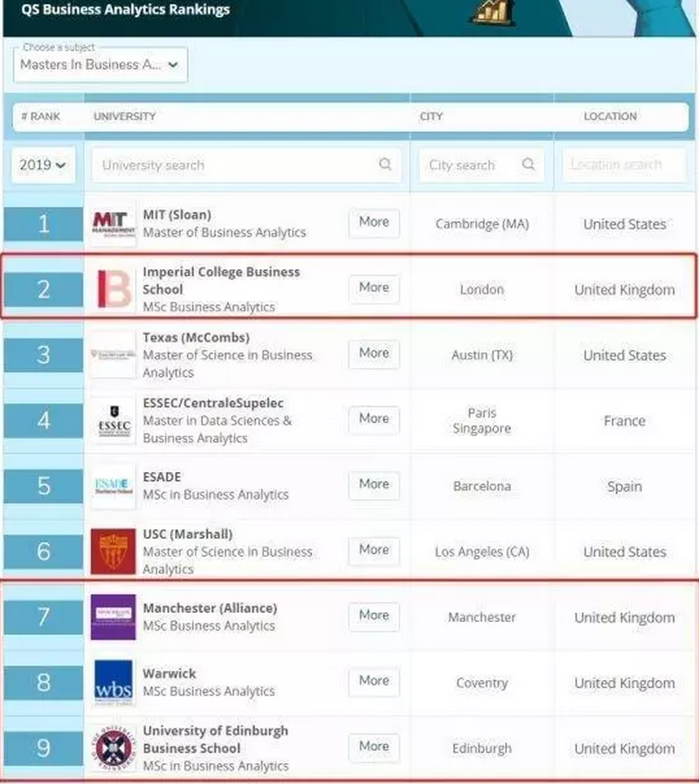Click More button for Imperial College Business School

[374, 288]
